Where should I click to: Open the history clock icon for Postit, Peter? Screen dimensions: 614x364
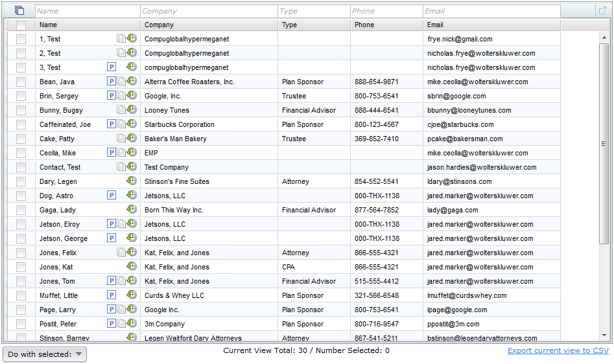[x=132, y=323]
